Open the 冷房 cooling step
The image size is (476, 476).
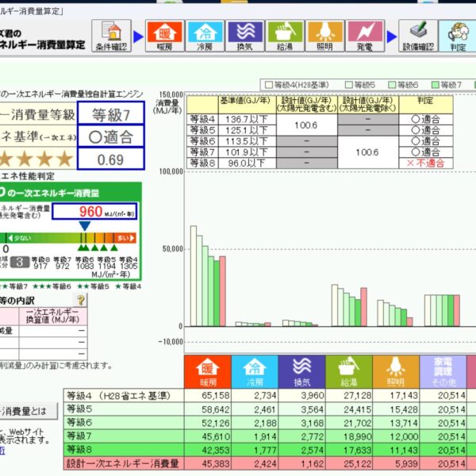click(205, 36)
